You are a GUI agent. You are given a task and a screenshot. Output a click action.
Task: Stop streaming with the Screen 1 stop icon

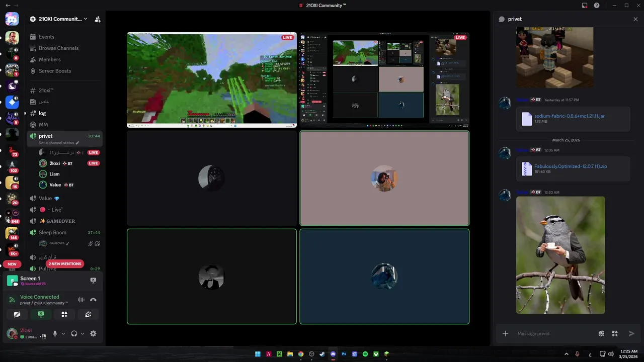click(x=93, y=281)
